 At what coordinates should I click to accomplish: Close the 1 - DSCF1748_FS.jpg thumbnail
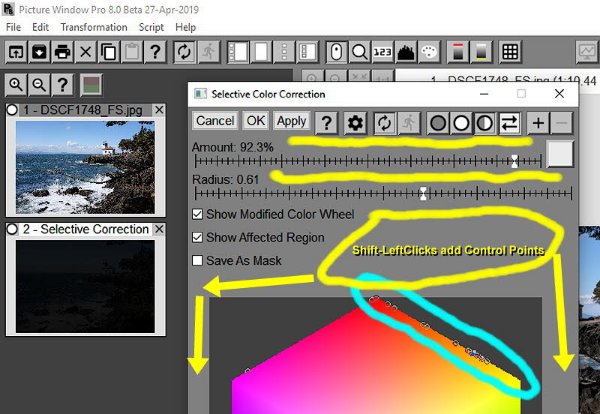coord(159,110)
